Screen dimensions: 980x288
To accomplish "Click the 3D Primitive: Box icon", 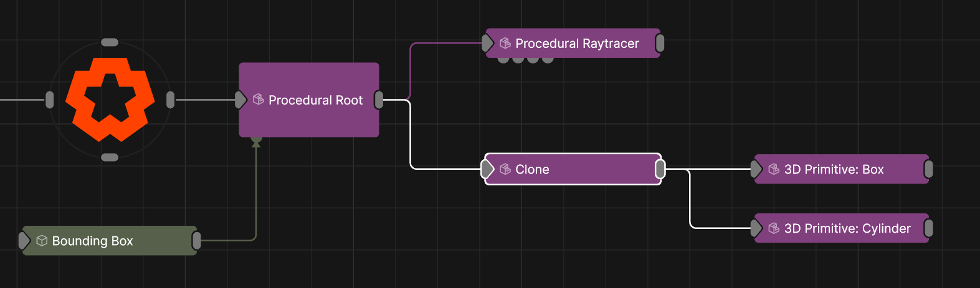I will (774, 169).
